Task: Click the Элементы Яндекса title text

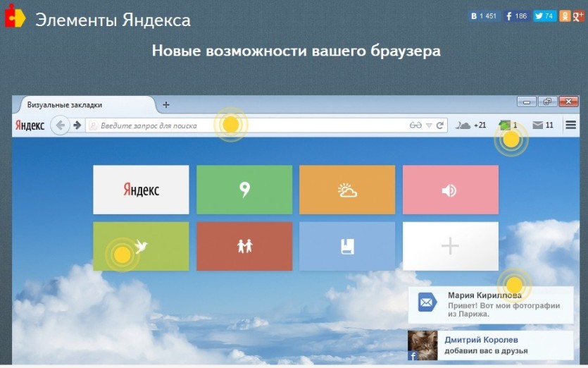Action: tap(113, 20)
